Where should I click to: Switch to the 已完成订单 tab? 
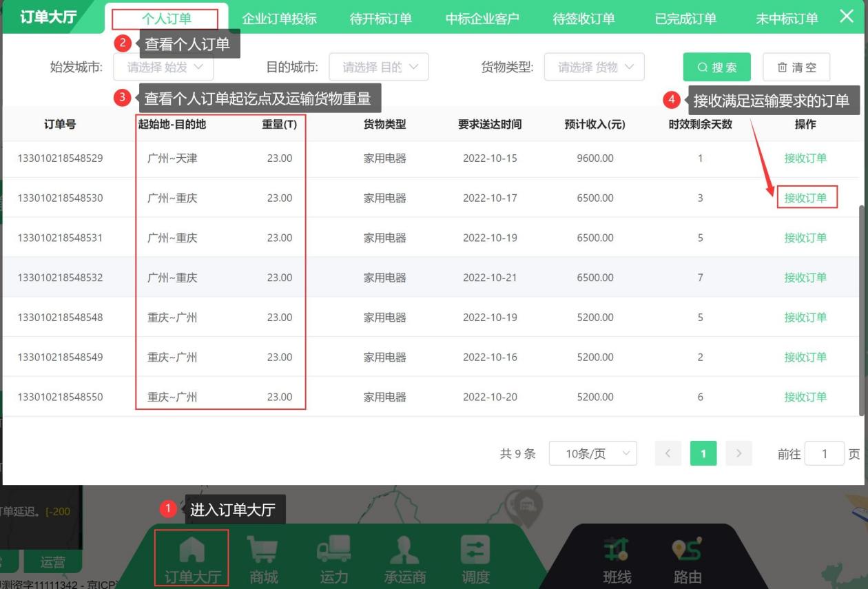pos(685,19)
